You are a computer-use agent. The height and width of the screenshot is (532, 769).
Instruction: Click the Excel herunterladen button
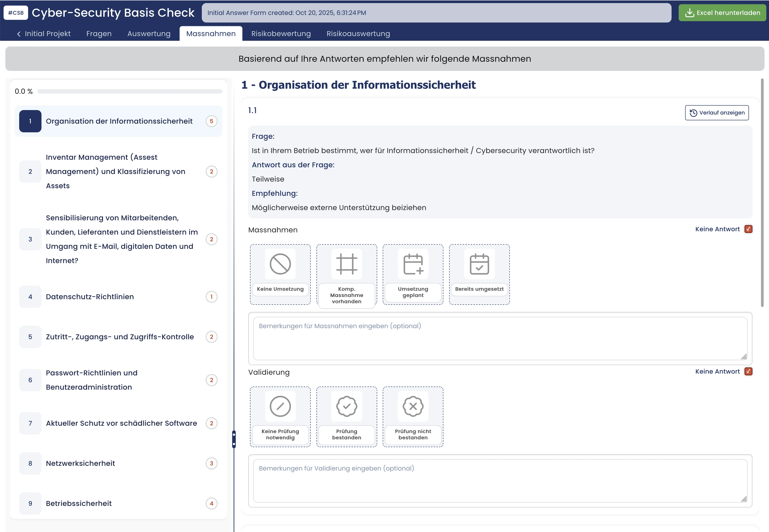pos(722,13)
